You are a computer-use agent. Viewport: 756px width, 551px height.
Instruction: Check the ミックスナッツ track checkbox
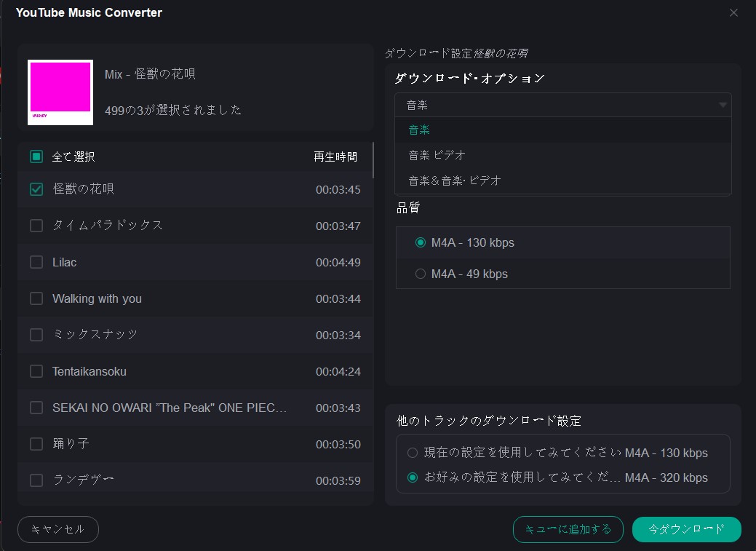pyautogui.click(x=36, y=335)
